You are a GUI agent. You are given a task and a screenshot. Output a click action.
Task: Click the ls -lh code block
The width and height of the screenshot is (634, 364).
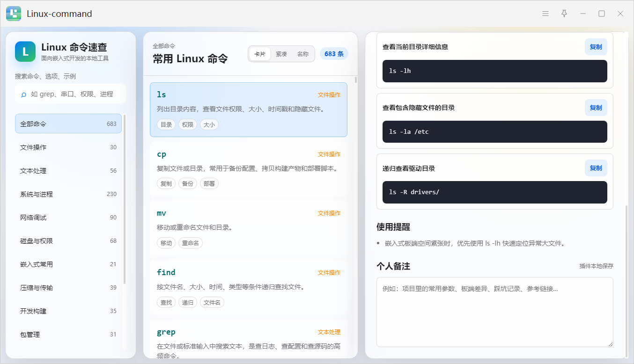[x=495, y=71]
